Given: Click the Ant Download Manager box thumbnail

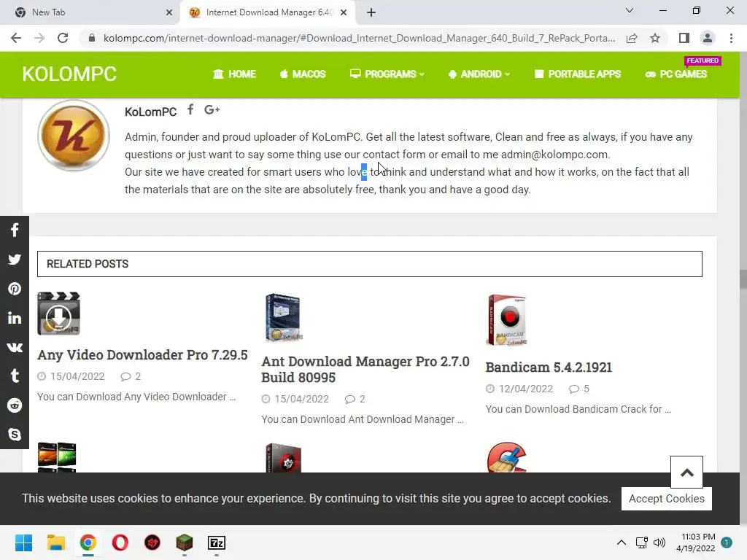Looking at the screenshot, I should coord(284,317).
